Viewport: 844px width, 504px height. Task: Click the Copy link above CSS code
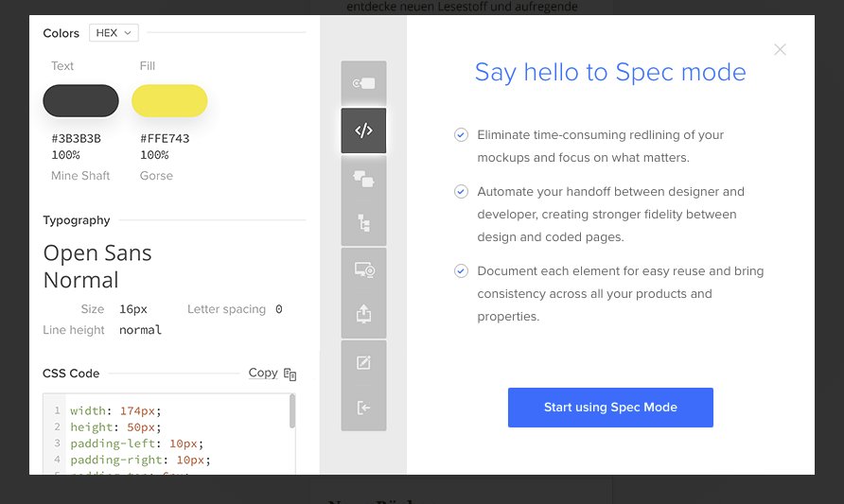coord(263,373)
